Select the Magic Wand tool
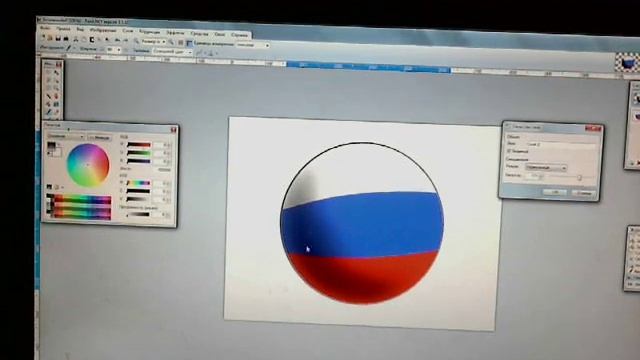This screenshot has width=640, height=360. [49, 96]
